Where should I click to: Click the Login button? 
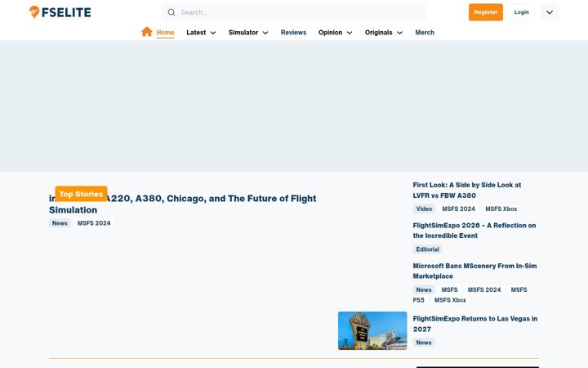[522, 12]
